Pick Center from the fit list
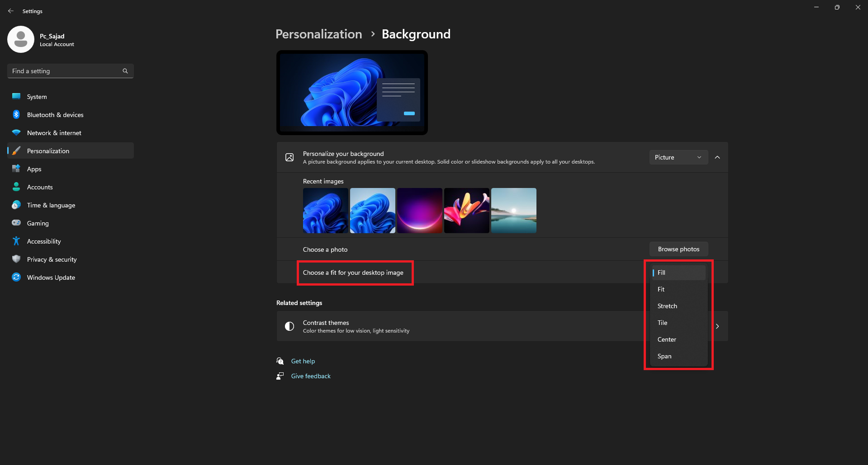This screenshot has width=868, height=465. [678, 339]
